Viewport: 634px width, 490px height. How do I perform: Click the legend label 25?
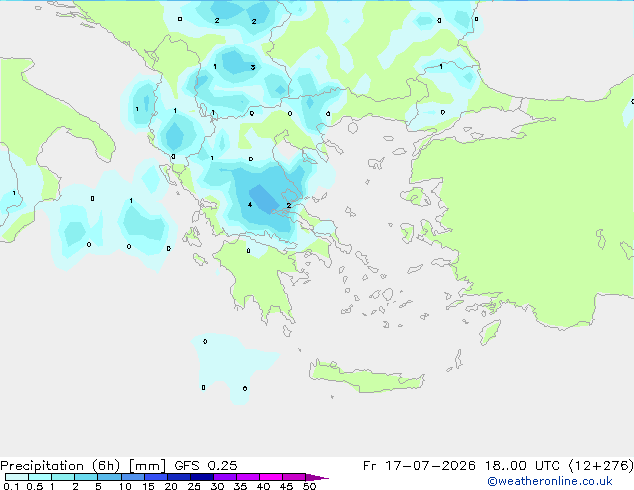pos(194,486)
